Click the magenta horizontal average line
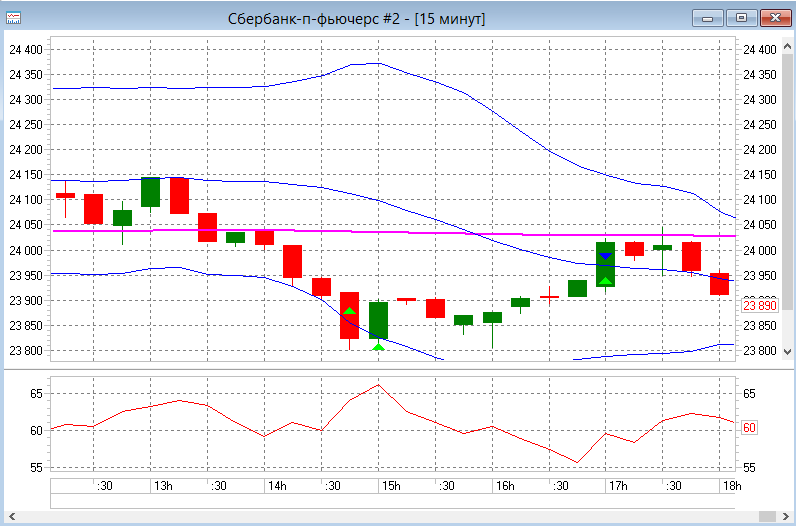The height and width of the screenshot is (526, 796). (x=393, y=232)
